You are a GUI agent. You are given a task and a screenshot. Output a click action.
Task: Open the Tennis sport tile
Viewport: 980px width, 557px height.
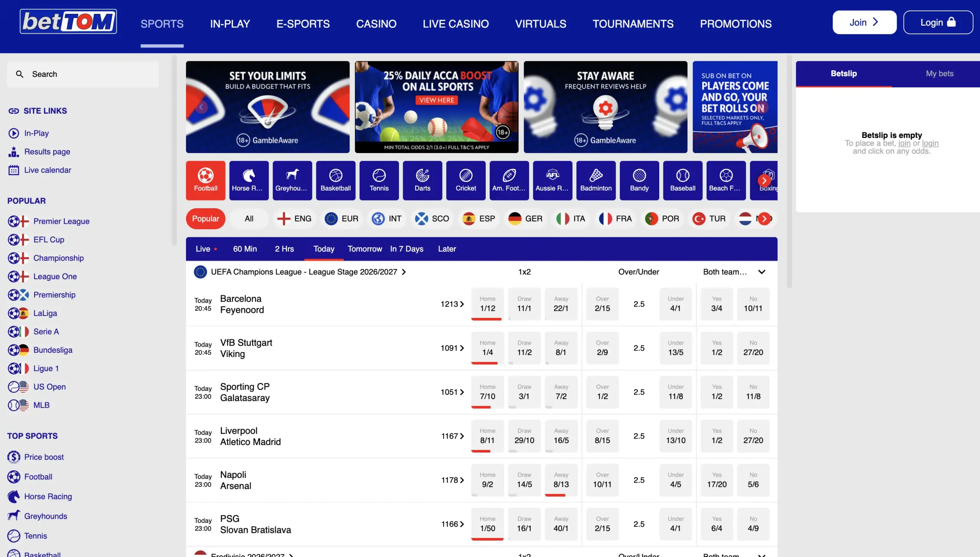379,181
